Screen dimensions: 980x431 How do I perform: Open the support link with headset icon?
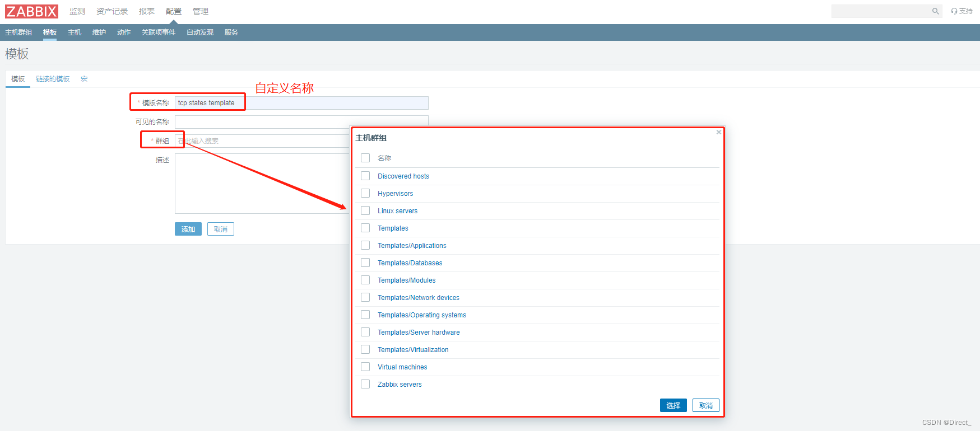point(962,11)
